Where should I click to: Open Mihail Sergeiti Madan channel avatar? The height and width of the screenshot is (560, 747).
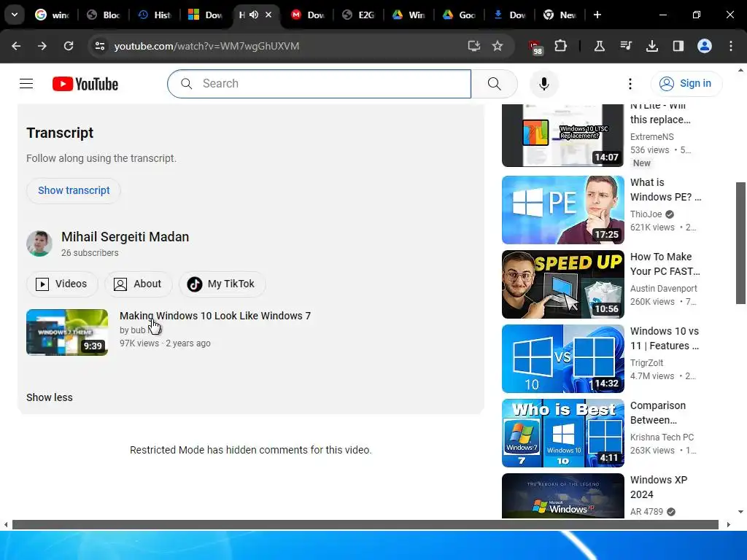[39, 244]
